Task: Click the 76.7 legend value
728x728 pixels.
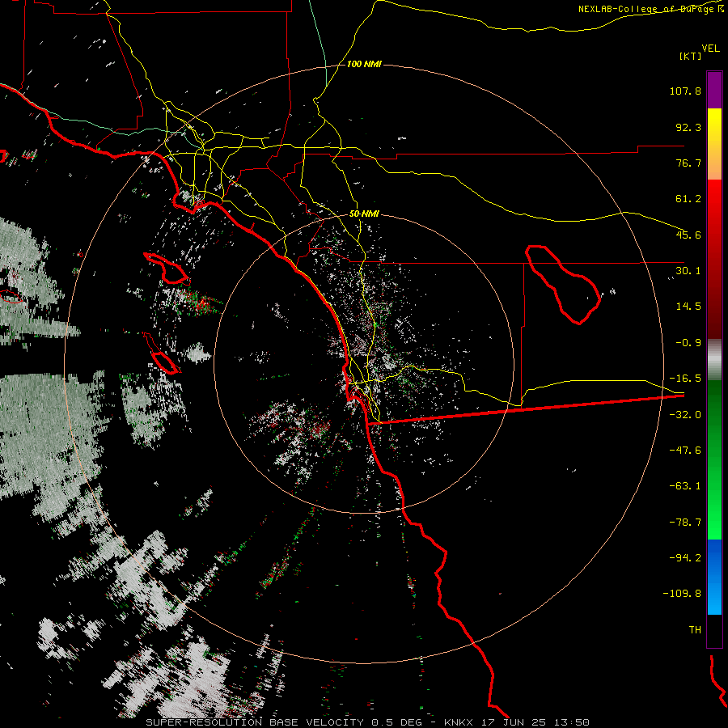Action: point(688,163)
